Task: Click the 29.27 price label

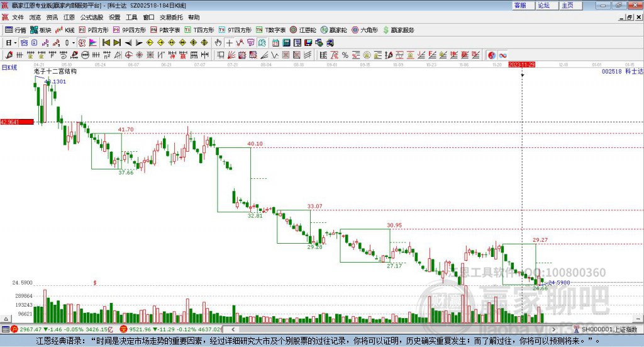Action: coord(540,240)
